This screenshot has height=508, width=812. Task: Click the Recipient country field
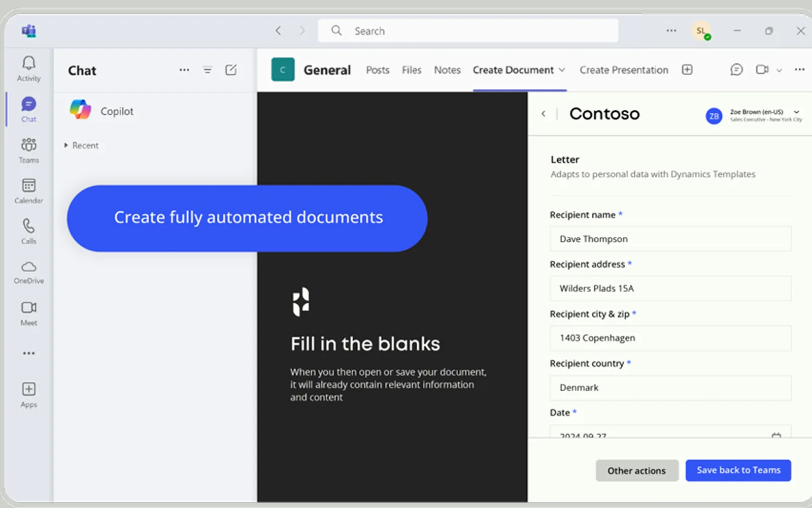tap(670, 388)
